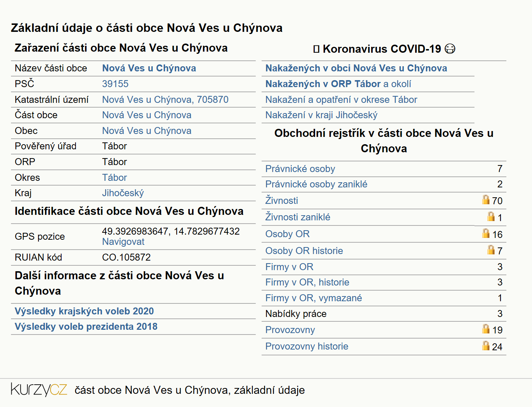Open Nakažení a opatření v okrese Tábor
532x407 pixels.
coord(341,100)
